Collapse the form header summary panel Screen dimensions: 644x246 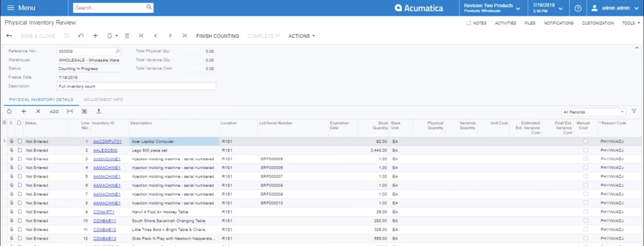[x=636, y=48]
